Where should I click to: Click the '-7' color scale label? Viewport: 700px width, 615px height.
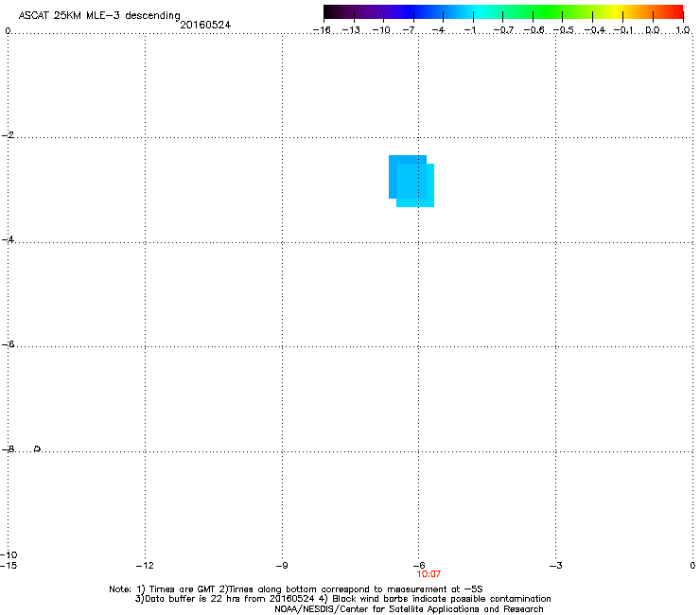point(409,30)
